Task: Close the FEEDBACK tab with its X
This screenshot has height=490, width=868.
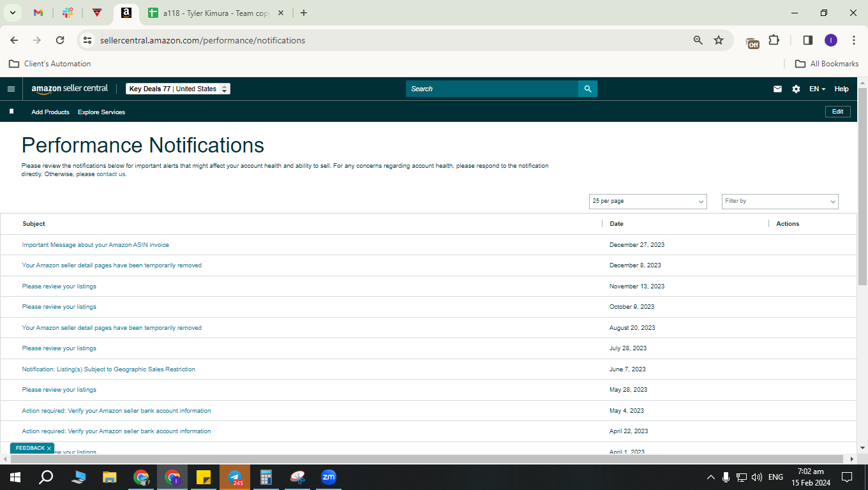Action: 49,449
